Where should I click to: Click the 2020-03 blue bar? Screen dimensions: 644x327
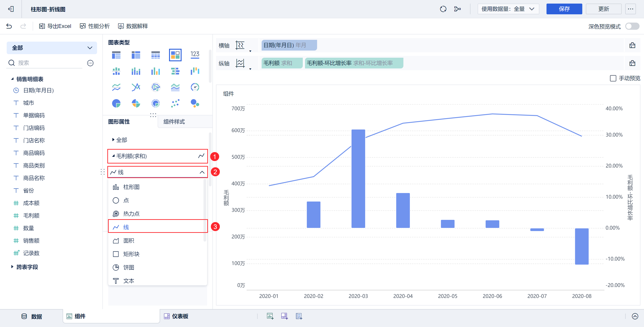click(358, 178)
